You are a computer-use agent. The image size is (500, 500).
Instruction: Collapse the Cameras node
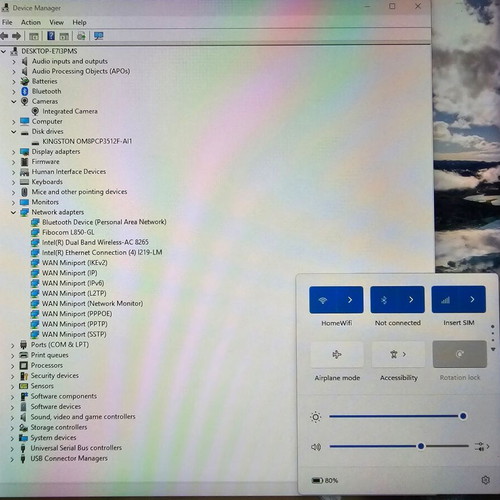click(x=14, y=101)
